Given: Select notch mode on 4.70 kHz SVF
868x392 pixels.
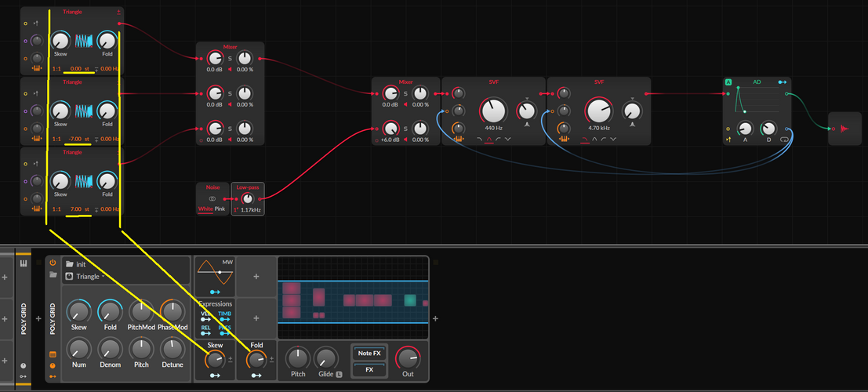Looking at the screenshot, I should [x=613, y=139].
